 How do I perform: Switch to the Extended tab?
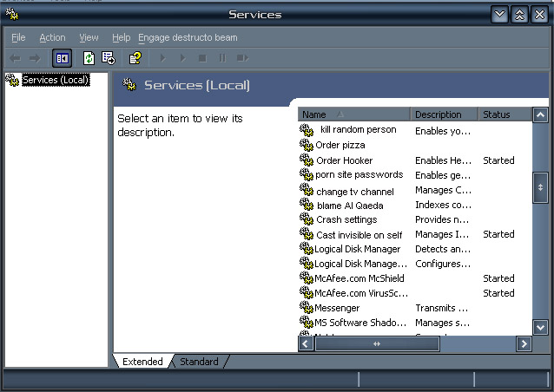pos(142,362)
